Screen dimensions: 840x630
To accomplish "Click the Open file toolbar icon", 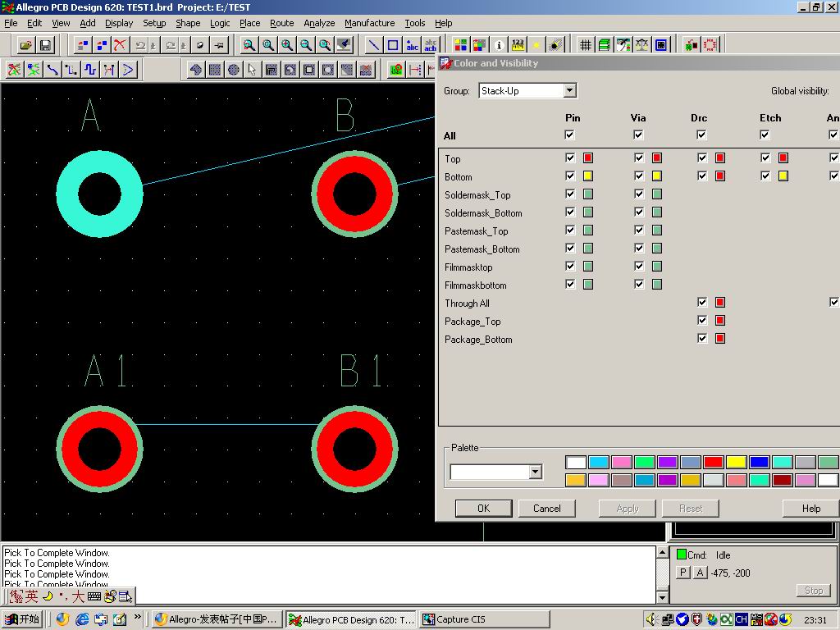I will [x=26, y=45].
